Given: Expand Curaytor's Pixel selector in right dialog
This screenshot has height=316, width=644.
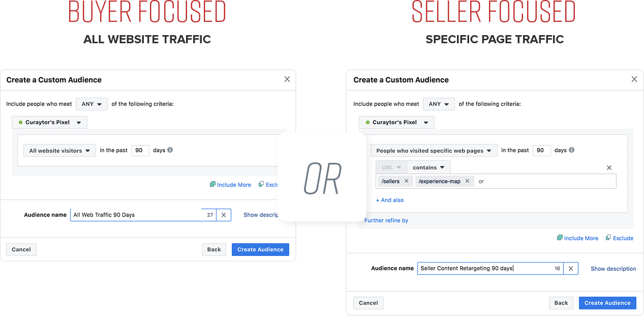Looking at the screenshot, I should point(396,122).
